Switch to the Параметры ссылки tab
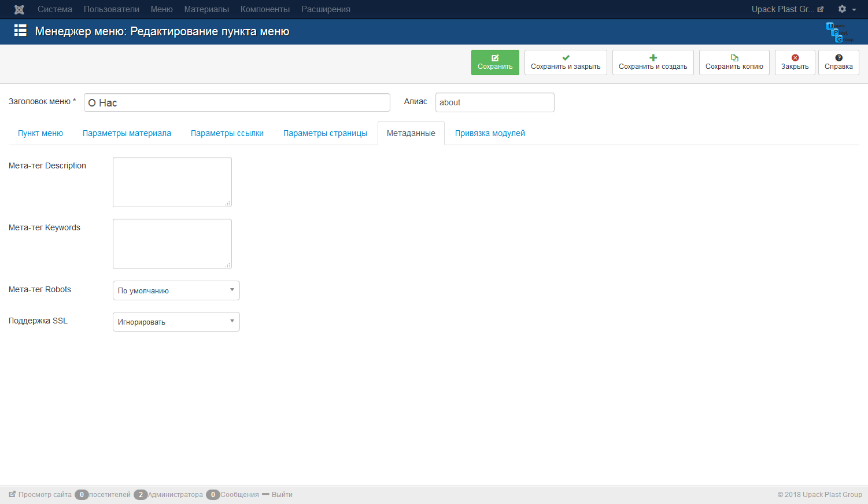 (227, 133)
